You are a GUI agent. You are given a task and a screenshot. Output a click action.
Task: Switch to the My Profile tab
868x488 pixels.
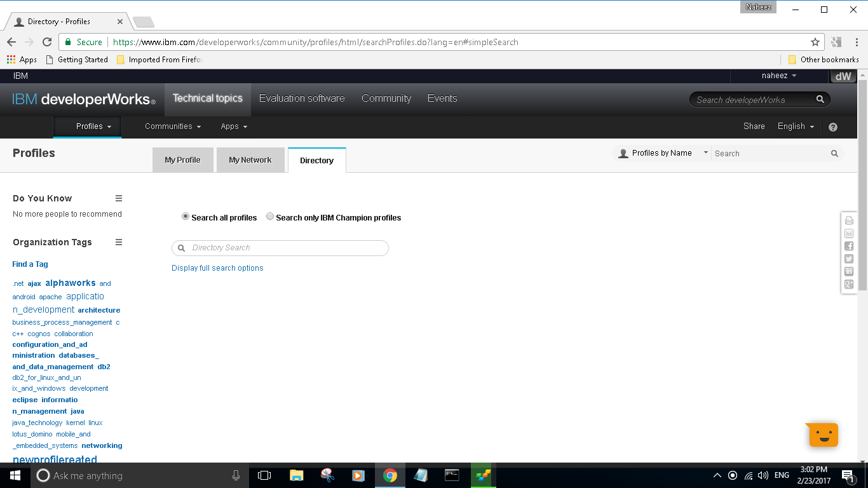[x=183, y=160]
